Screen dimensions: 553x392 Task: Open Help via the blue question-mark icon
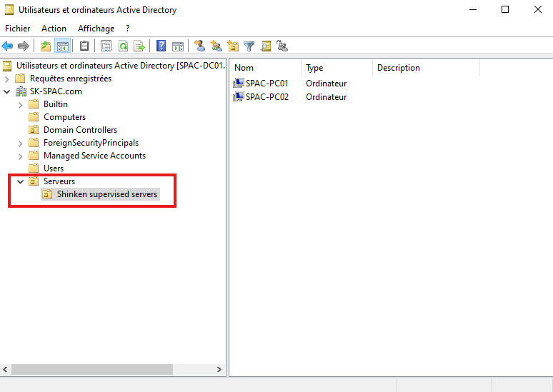pos(161,46)
